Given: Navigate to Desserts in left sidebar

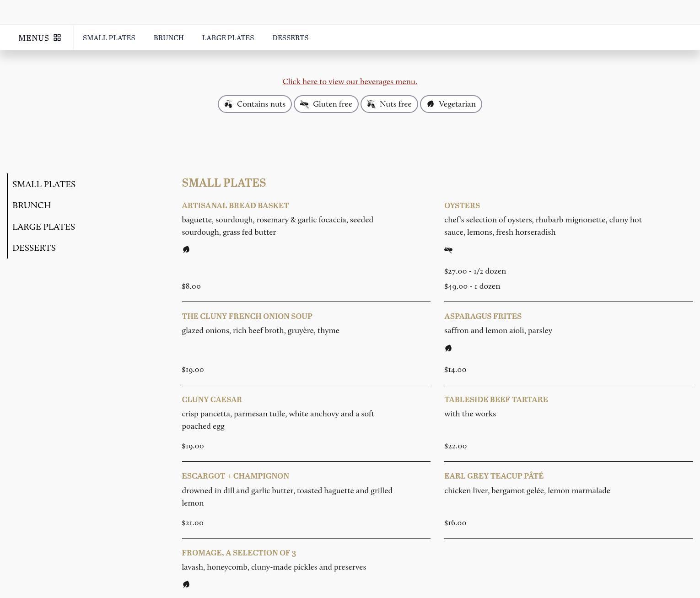Looking at the screenshot, I should tap(34, 248).
